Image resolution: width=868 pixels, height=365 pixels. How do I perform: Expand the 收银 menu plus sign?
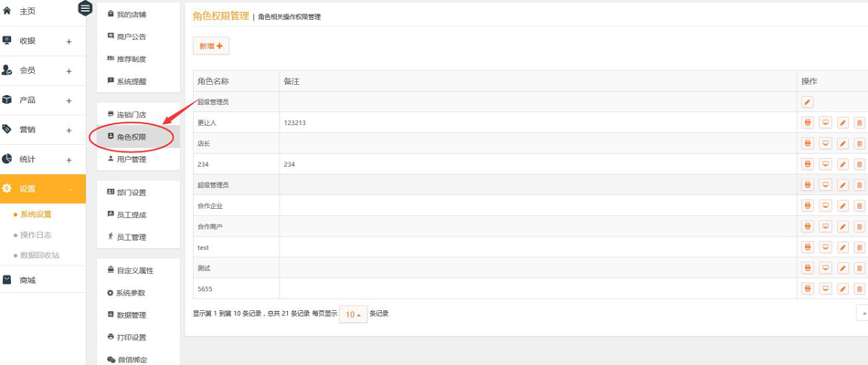pyautogui.click(x=69, y=41)
